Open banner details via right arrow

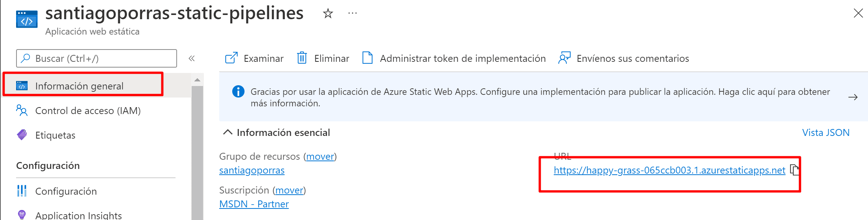coord(853,97)
